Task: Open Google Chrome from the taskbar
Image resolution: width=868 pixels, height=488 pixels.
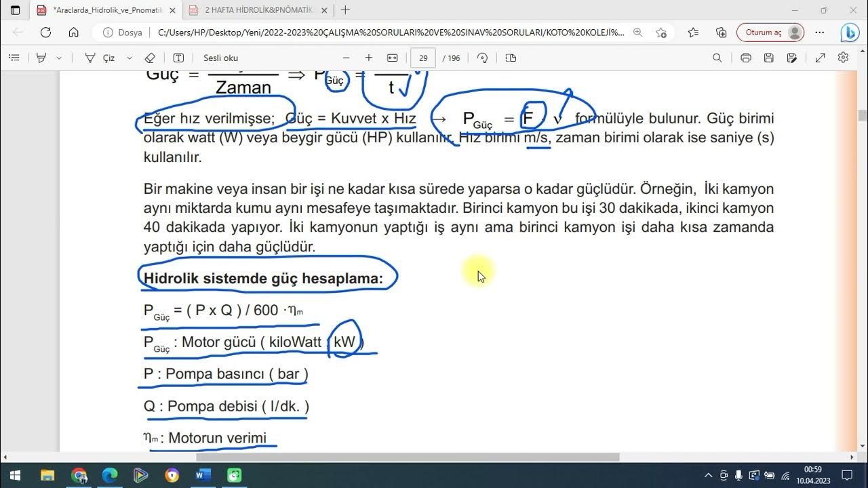Action: [79, 475]
